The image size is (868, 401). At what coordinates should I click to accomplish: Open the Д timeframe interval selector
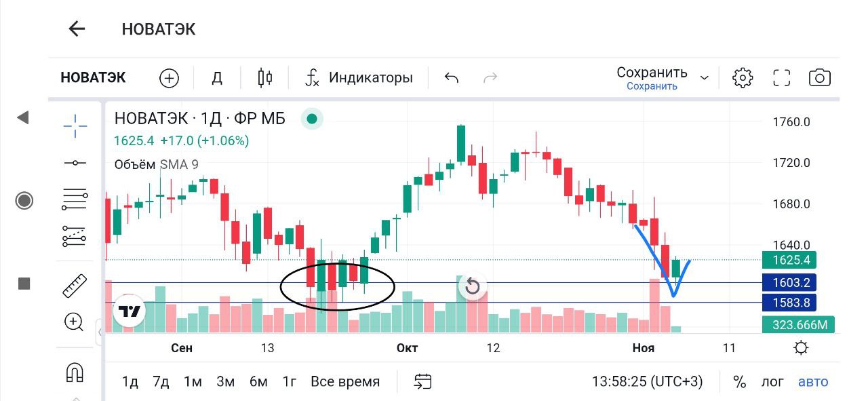pos(217,78)
